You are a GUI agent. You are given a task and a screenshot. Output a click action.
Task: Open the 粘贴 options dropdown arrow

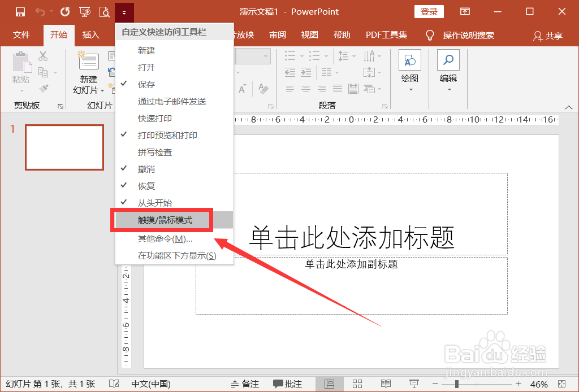(22, 90)
